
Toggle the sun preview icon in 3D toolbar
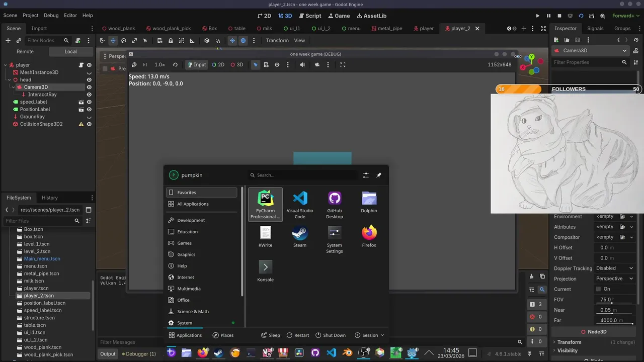(232, 40)
